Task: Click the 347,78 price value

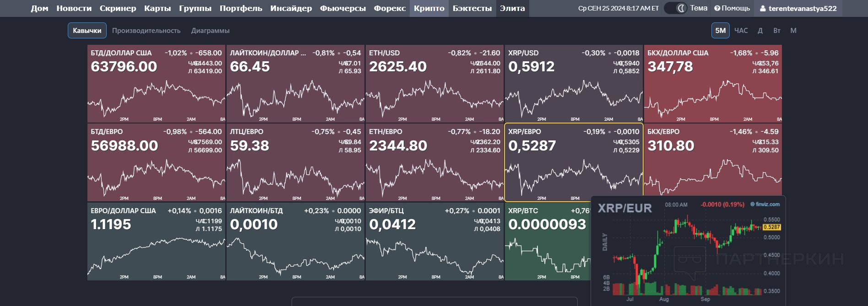Action: [670, 67]
